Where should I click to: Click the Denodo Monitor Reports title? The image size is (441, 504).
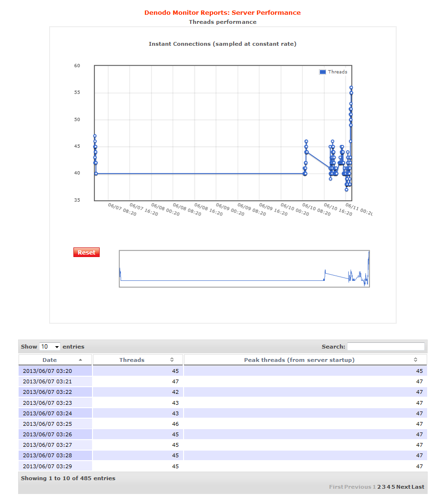223,12
